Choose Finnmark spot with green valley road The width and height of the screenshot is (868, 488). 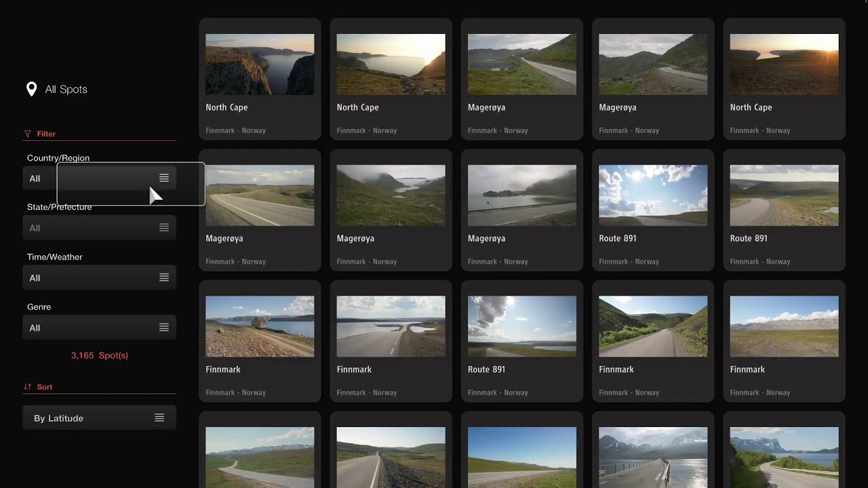[x=653, y=341]
